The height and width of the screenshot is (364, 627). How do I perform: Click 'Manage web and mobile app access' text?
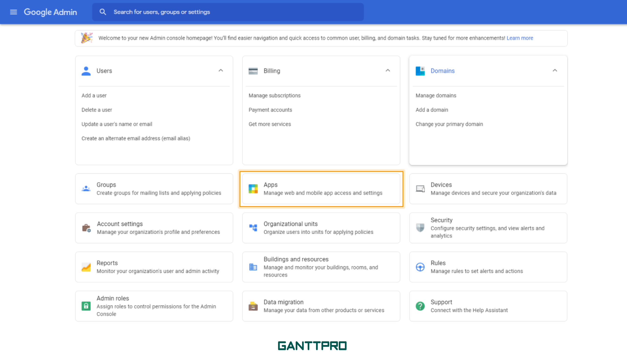[323, 193]
